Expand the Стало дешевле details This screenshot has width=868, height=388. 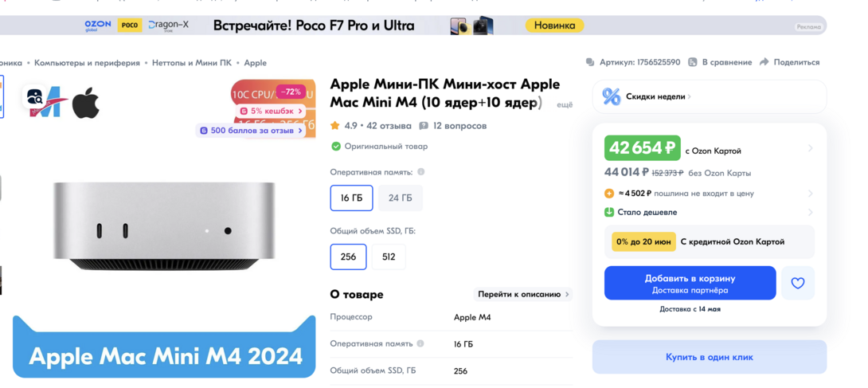pos(811,212)
